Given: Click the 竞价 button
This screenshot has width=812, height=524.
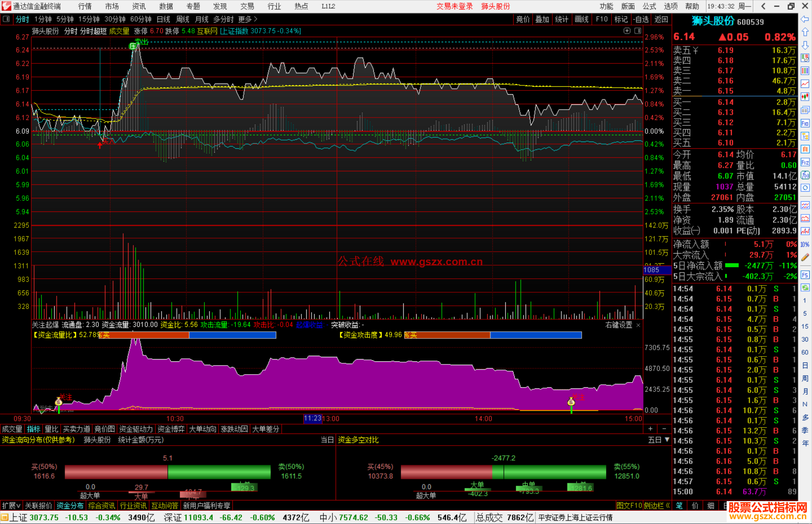Looking at the screenshot, I should pyautogui.click(x=523, y=19).
